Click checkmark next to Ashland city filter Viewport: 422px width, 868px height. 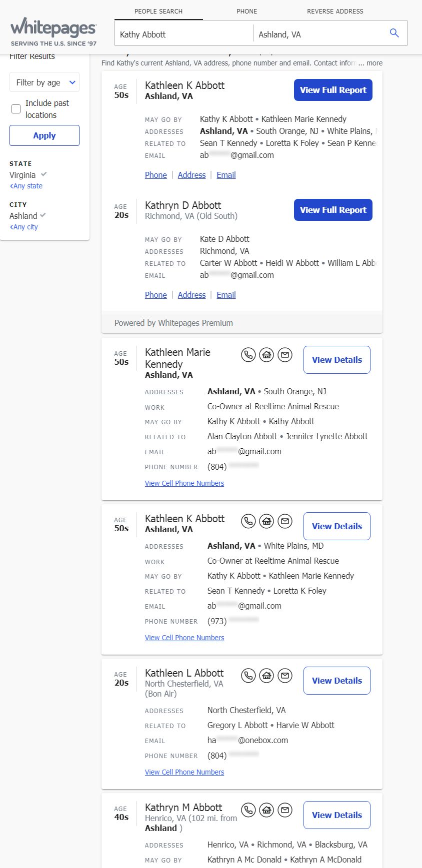point(43,215)
